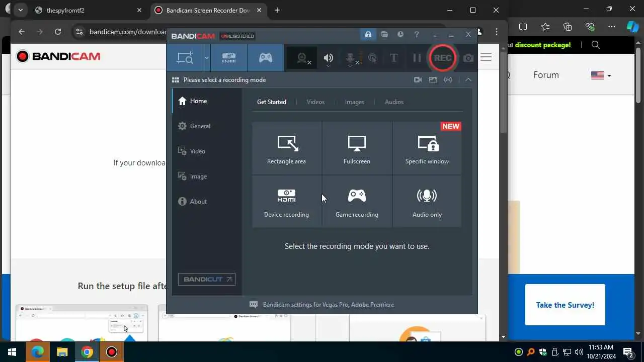Open Edge favorites star icon
Image resolution: width=644 pixels, height=362 pixels.
545,27
